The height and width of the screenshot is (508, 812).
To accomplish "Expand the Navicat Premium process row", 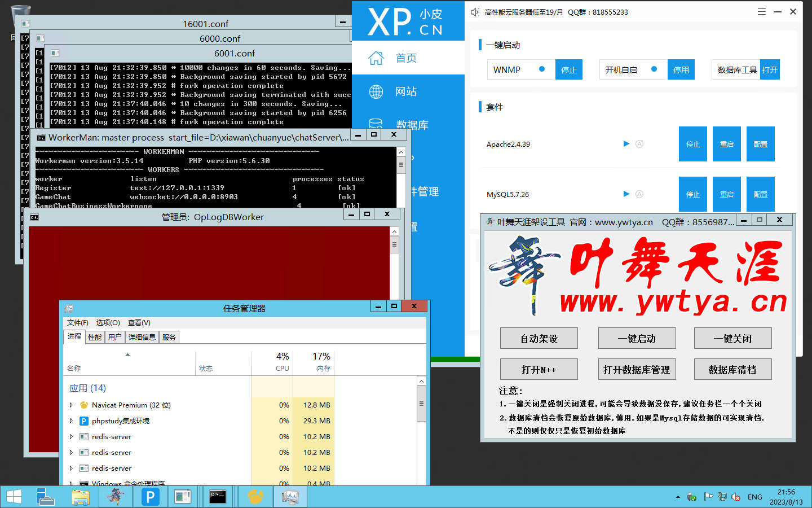I will coord(71,405).
